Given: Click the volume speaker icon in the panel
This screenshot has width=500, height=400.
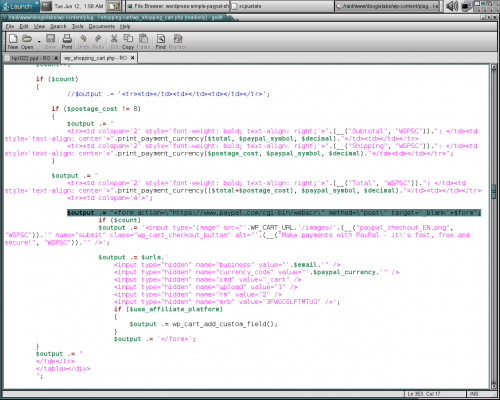Looking at the screenshot, I should [x=452, y=6].
